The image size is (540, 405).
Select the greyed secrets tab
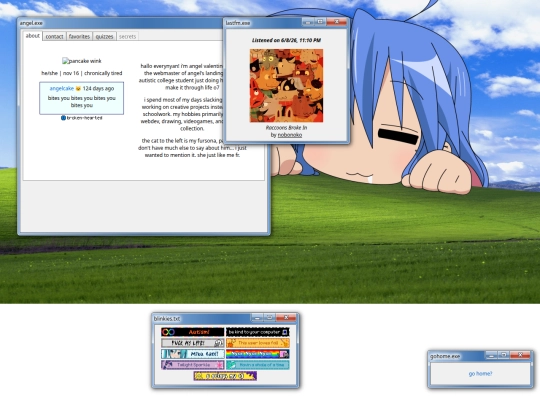[x=127, y=37]
